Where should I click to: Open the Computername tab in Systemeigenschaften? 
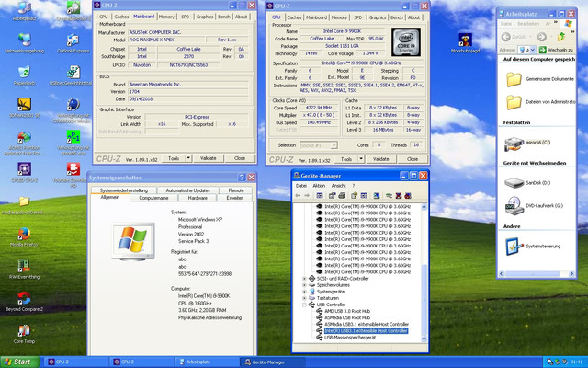pyautogui.click(x=153, y=198)
